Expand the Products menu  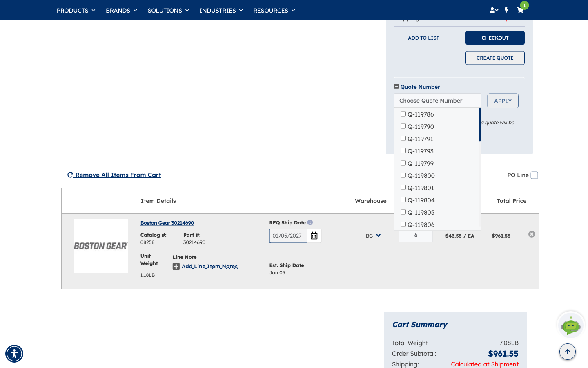76,10
